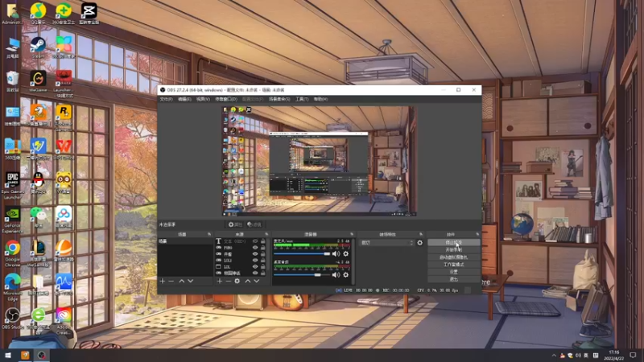Move scene up with the Scenes panel up arrow

point(182,281)
